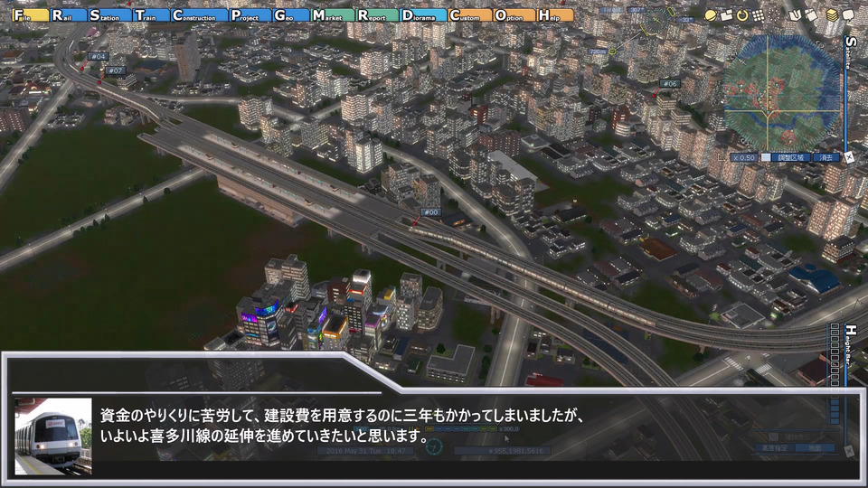Click the dark starburst icon
The height and width of the screenshot is (488, 868).
(x=775, y=16)
